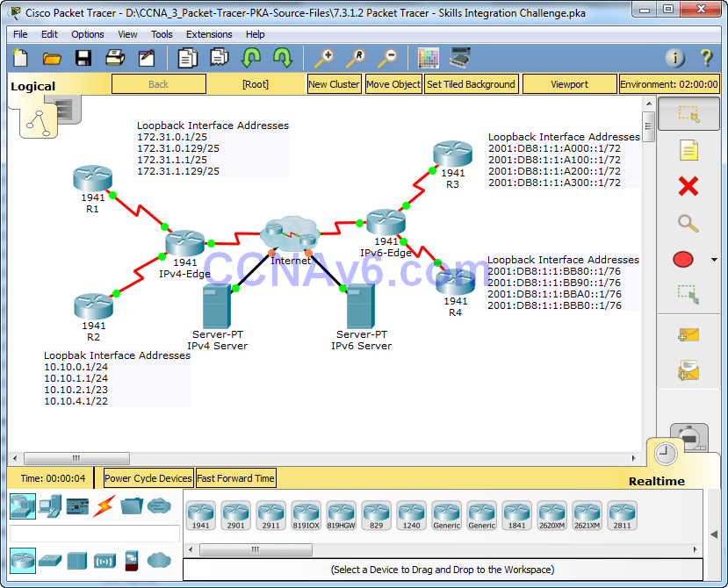Select the Add Simple PDU tool

[688, 333]
